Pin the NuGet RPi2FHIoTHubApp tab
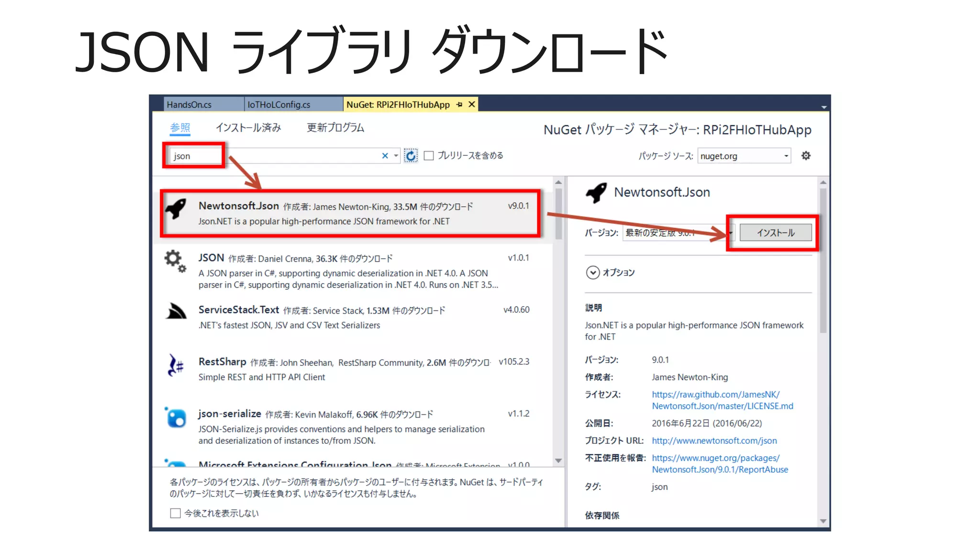 point(459,104)
